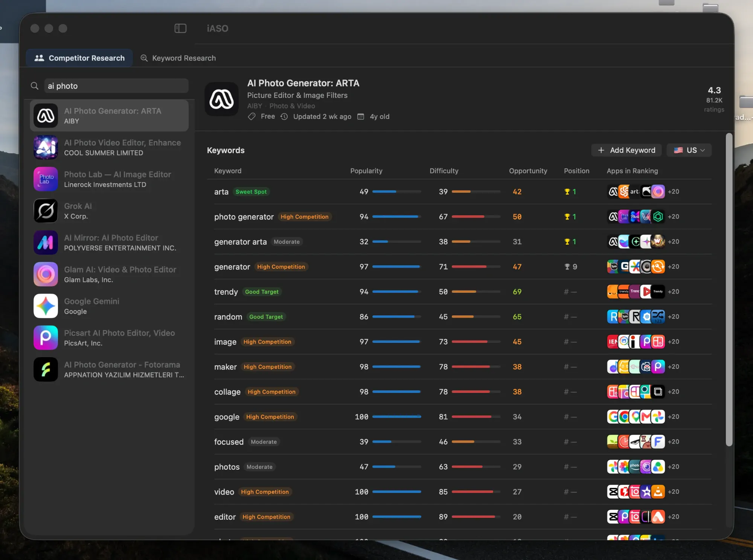Image resolution: width=753 pixels, height=560 pixels.
Task: Click the Moderate tag on focused
Action: pos(264,442)
